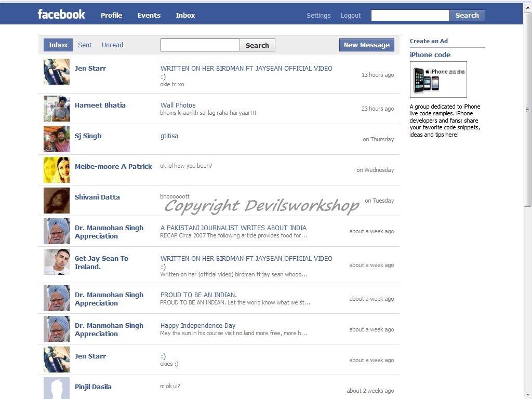Open Events in the top navigation

point(149,15)
